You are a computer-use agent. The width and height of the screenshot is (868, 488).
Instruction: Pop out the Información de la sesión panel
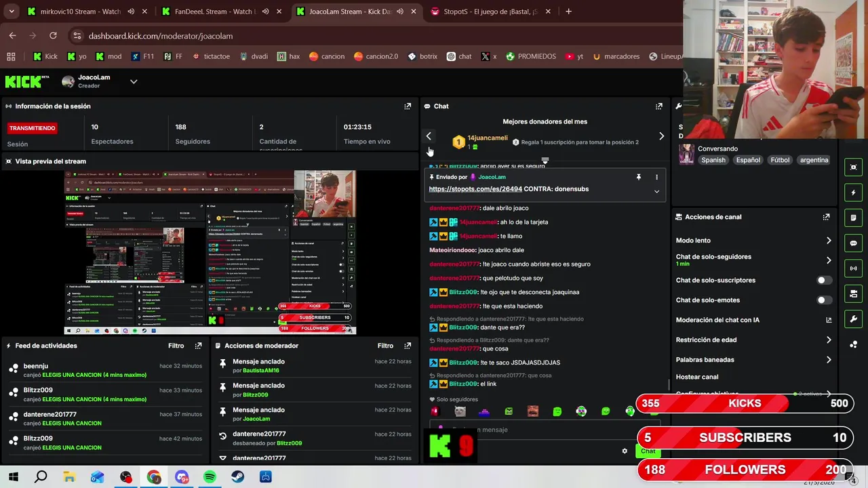(408, 106)
